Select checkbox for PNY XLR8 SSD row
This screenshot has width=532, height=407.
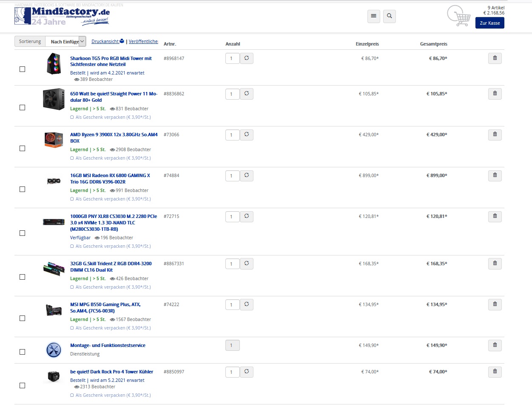pyautogui.click(x=23, y=233)
